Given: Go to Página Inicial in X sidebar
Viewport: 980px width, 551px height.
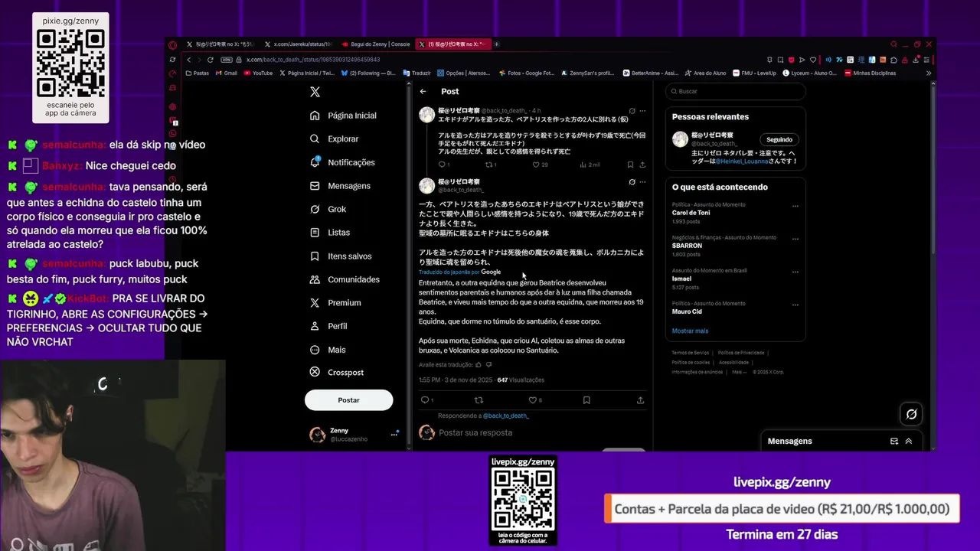Looking at the screenshot, I should tap(343, 116).
